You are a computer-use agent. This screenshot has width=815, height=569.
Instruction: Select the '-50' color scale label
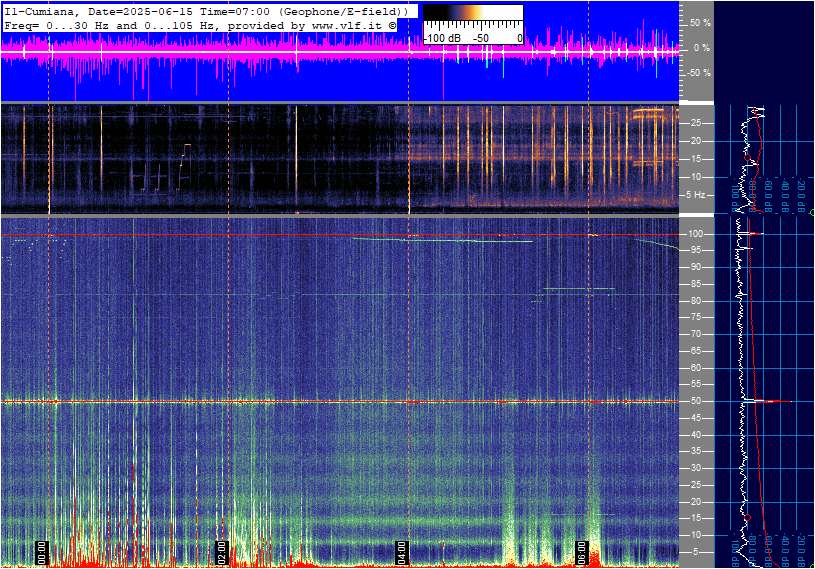[481, 38]
